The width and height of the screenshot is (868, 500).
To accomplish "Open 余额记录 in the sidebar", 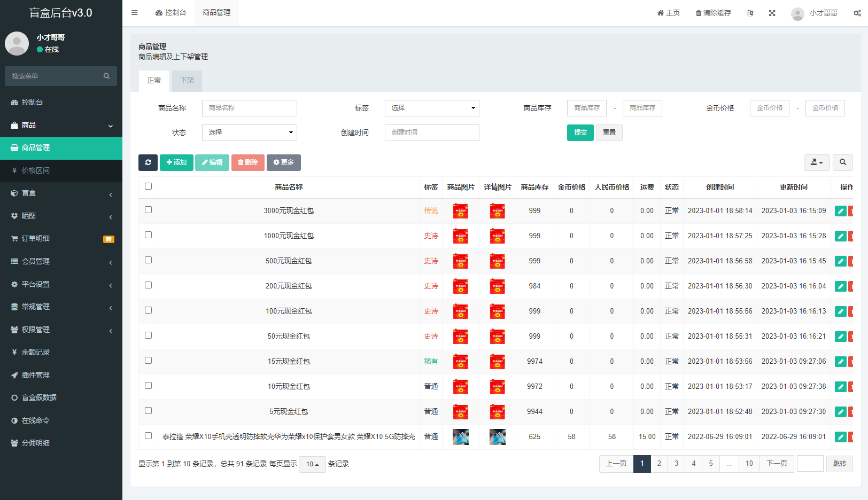I will (61, 352).
